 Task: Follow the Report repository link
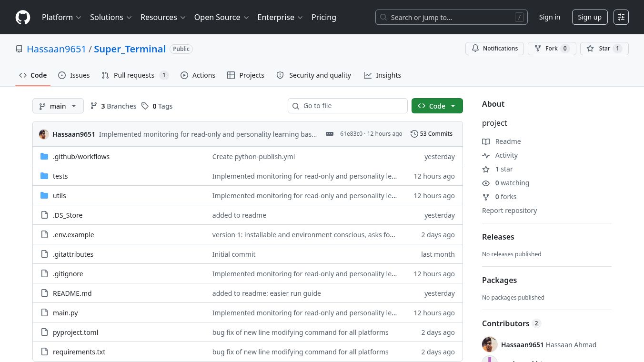(x=509, y=211)
